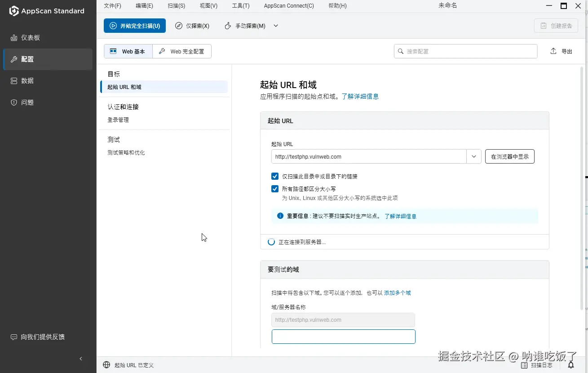Click the 认证和连接 section heading

(123, 107)
